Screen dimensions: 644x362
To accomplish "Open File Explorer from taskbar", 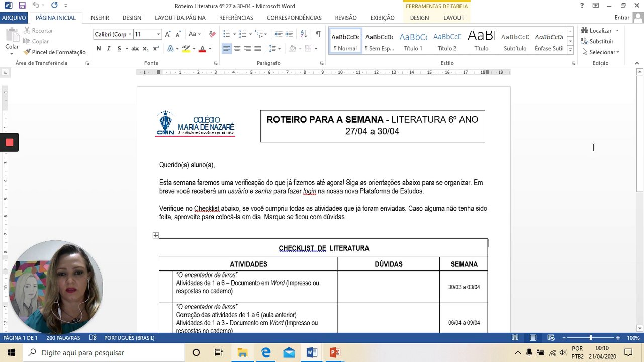I will [243, 352].
